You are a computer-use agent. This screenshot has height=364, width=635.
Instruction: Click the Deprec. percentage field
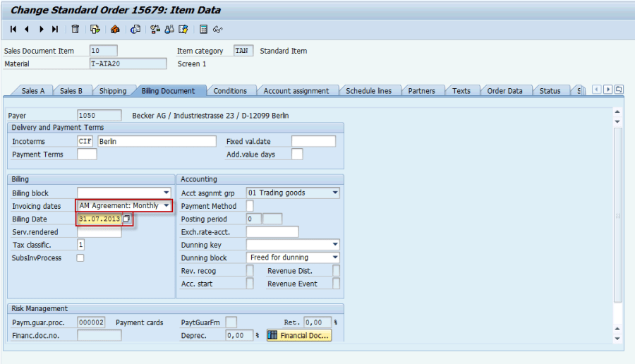tap(239, 335)
